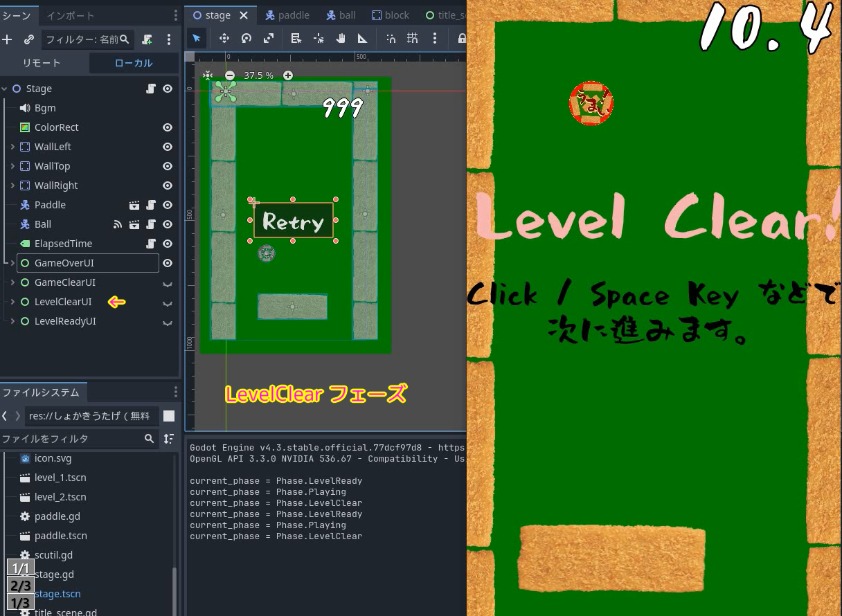Zoom out with the minus button
842x616 pixels.
[230, 75]
